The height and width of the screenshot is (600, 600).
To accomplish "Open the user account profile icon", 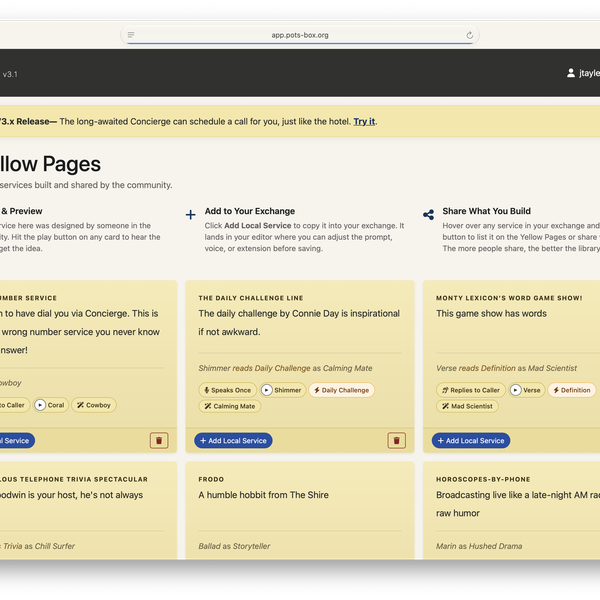I will [x=571, y=73].
